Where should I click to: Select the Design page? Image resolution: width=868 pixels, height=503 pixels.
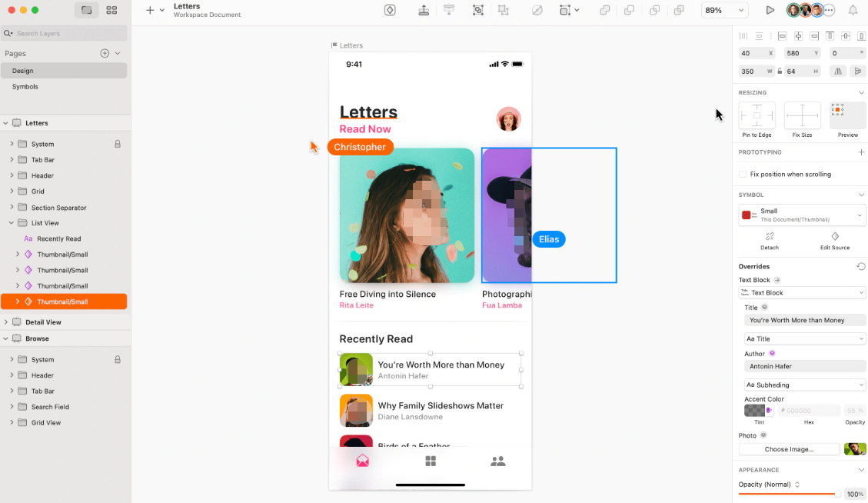tap(64, 70)
